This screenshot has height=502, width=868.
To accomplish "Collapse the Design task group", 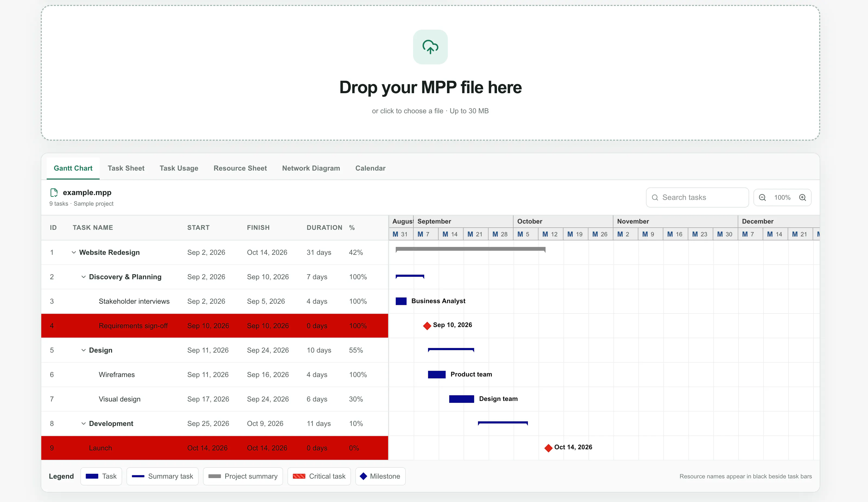I will click(83, 350).
